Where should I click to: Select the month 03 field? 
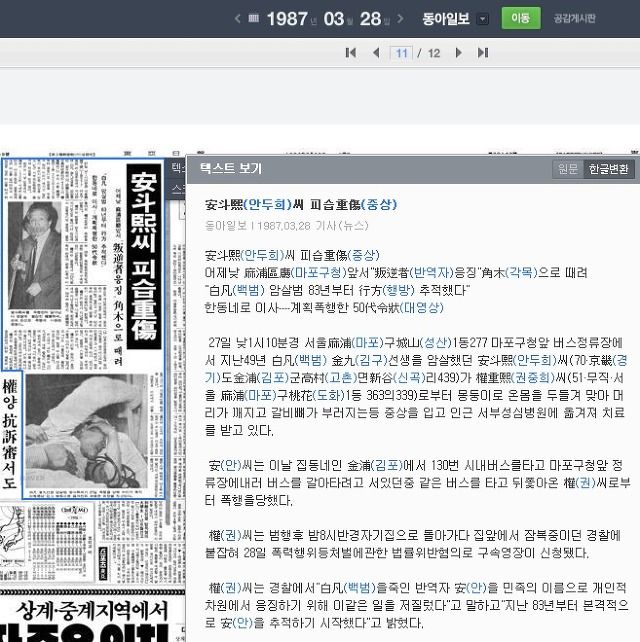[x=334, y=19]
